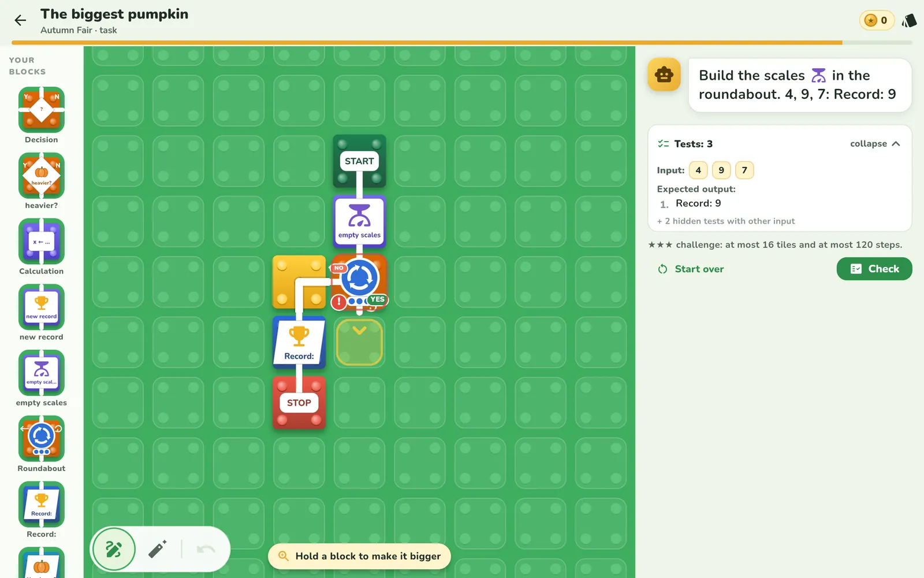Click the highlighted empty drop slot

tap(359, 343)
